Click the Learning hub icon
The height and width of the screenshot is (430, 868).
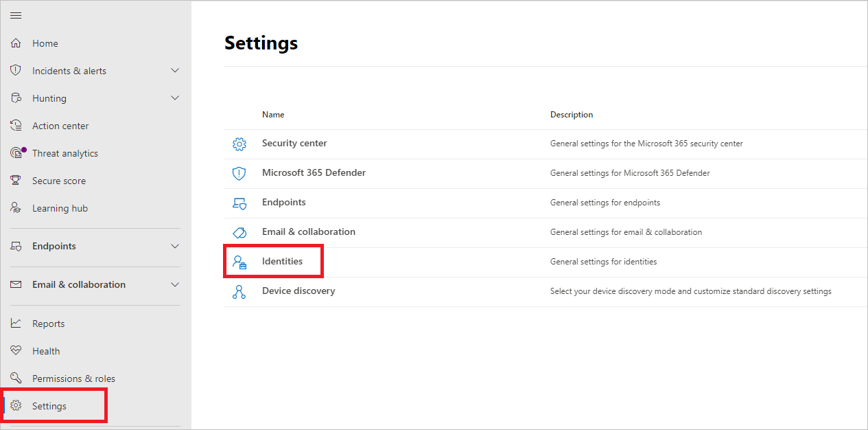[x=16, y=208]
